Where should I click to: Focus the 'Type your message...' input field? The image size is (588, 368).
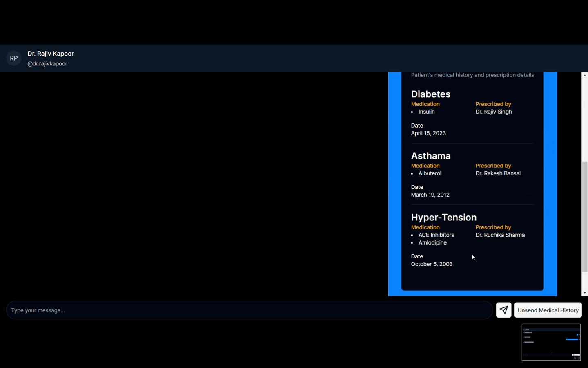(249, 310)
